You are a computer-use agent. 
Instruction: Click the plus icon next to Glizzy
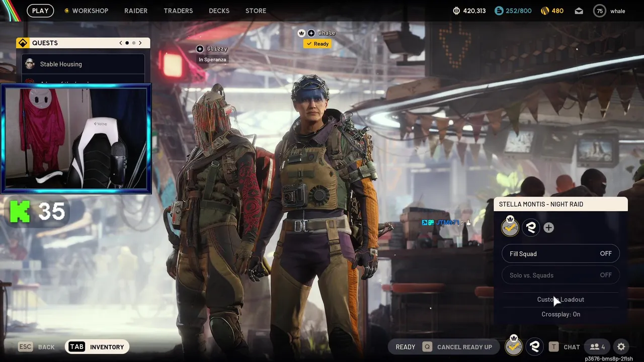pos(200,49)
